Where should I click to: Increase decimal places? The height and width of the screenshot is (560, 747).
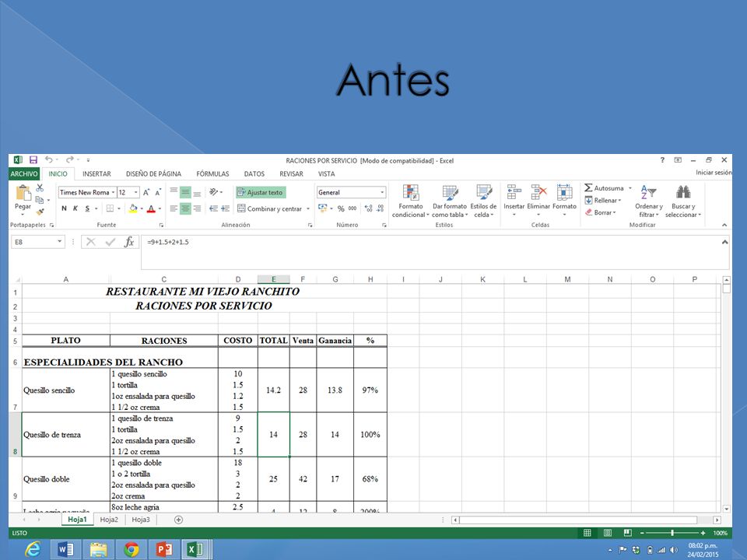(368, 208)
